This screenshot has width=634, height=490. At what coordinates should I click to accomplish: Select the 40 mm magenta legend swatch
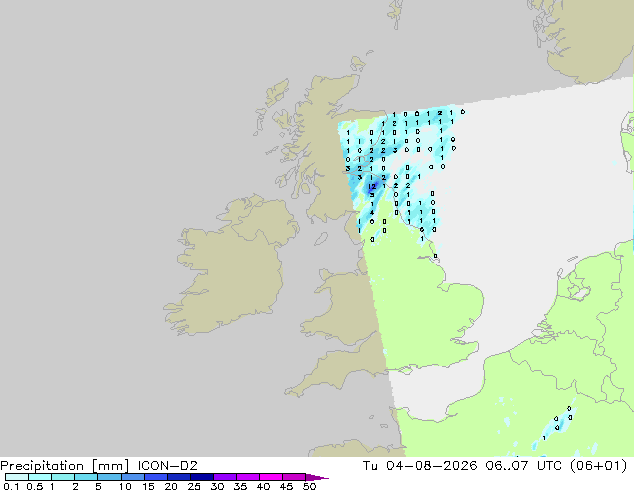point(271,477)
